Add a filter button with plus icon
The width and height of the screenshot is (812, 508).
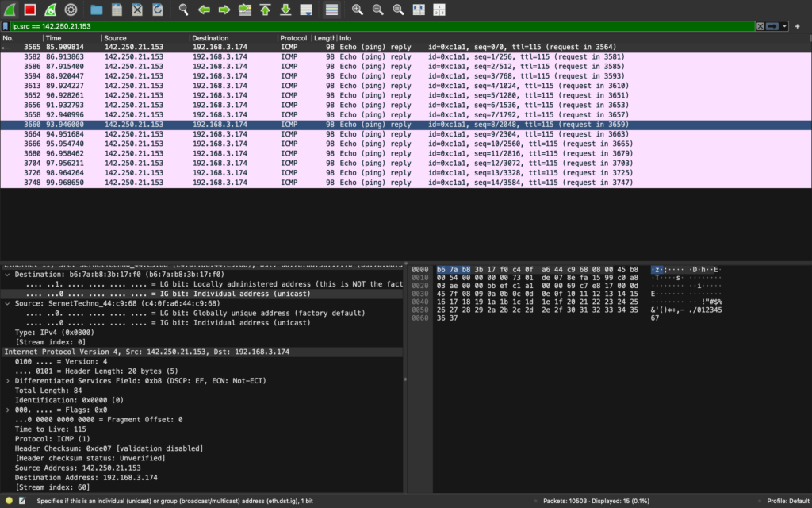point(798,26)
